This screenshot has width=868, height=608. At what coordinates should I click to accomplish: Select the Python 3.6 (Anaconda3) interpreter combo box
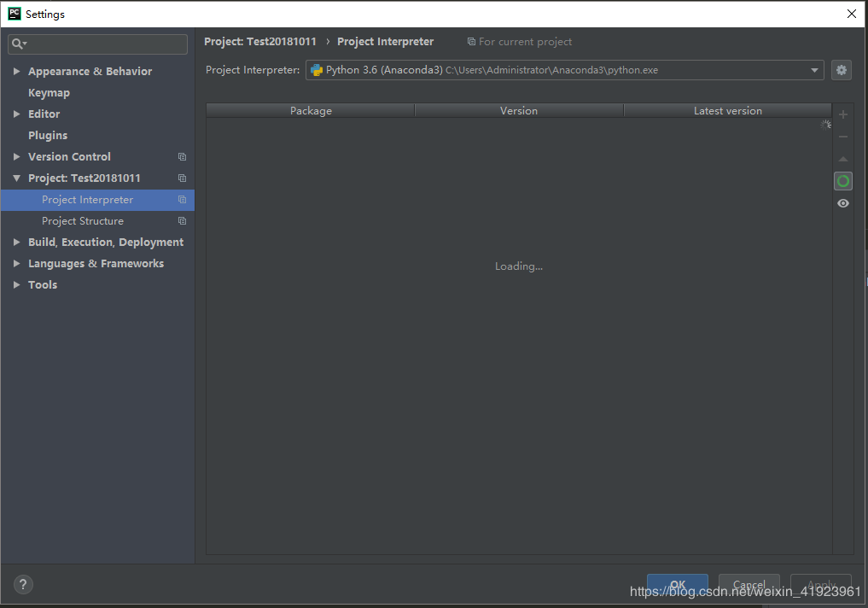point(565,70)
